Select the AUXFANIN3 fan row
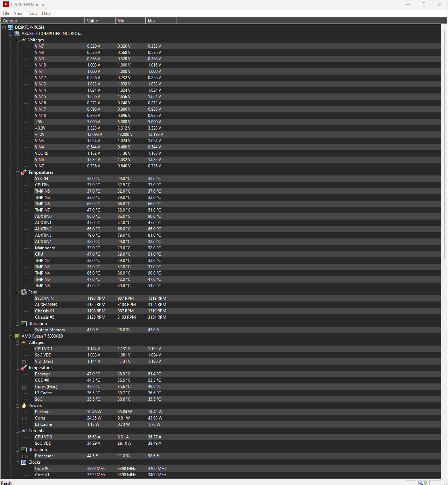 (238, 305)
